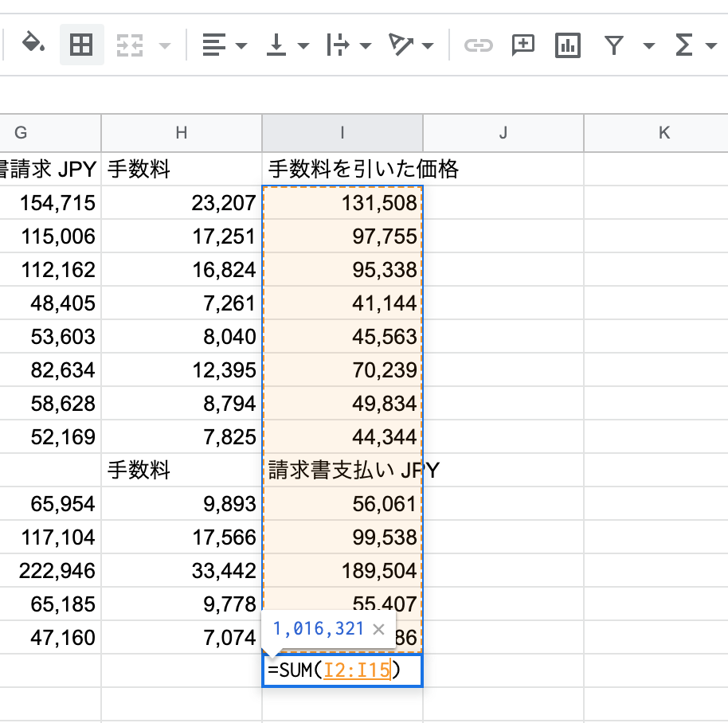Select the column I header
728x723 pixels.
tap(342, 133)
